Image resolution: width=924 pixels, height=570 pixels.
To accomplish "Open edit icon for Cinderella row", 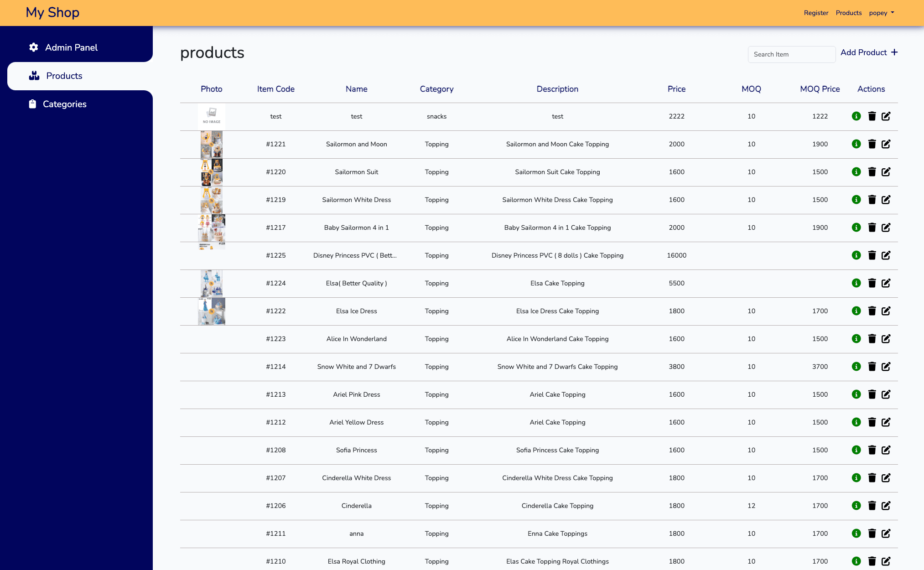I will pos(886,506).
